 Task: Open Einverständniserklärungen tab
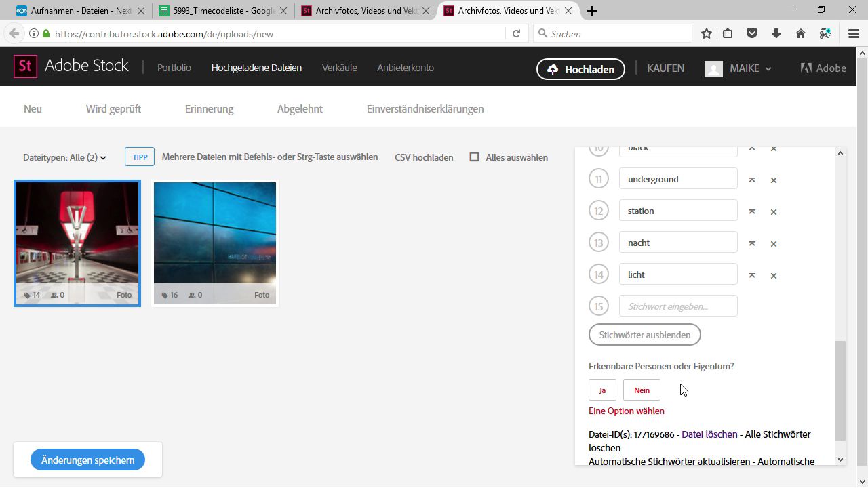pyautogui.click(x=425, y=108)
